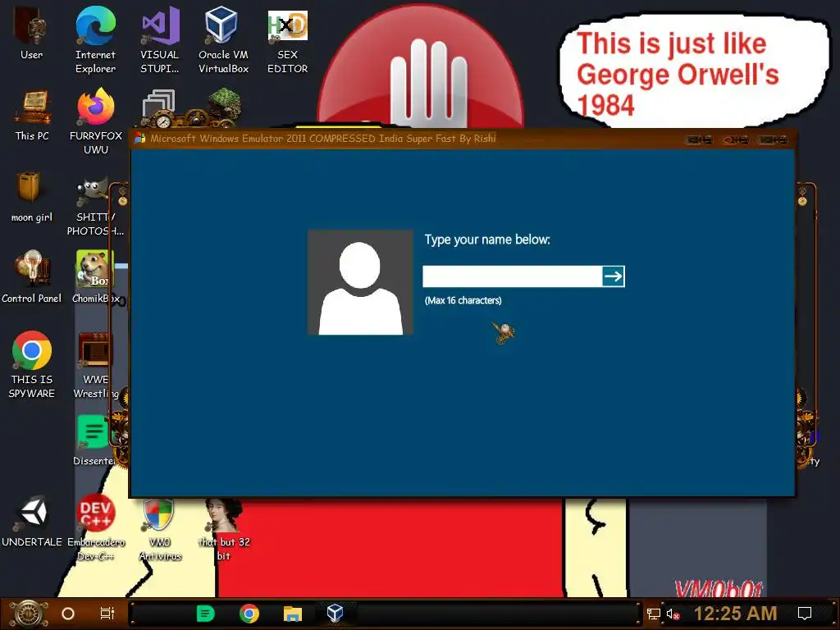Viewport: 840px width, 630px height.
Task: Open Cortana circle on taskbar
Action: coord(68,614)
